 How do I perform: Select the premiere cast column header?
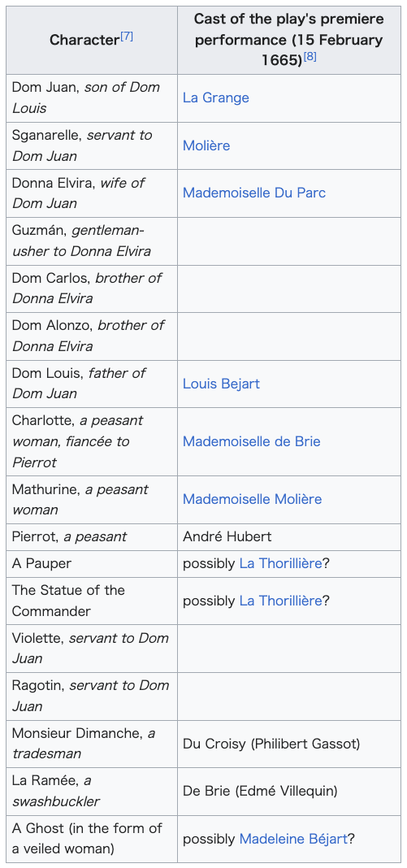[289, 41]
